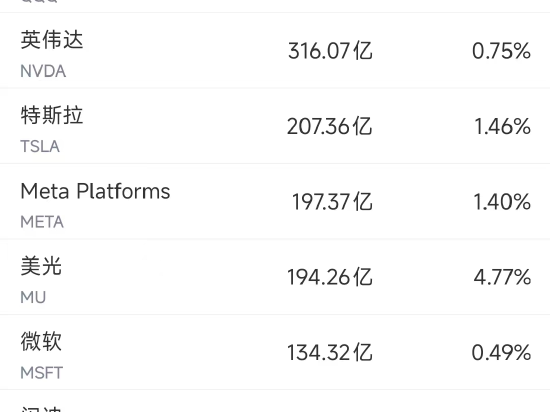This screenshot has height=412, width=550.
Task: Tap the TSLA ticker label
Action: (40, 147)
